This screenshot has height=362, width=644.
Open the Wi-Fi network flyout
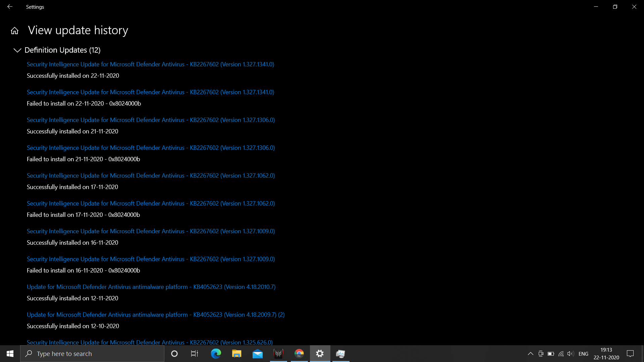point(561,354)
